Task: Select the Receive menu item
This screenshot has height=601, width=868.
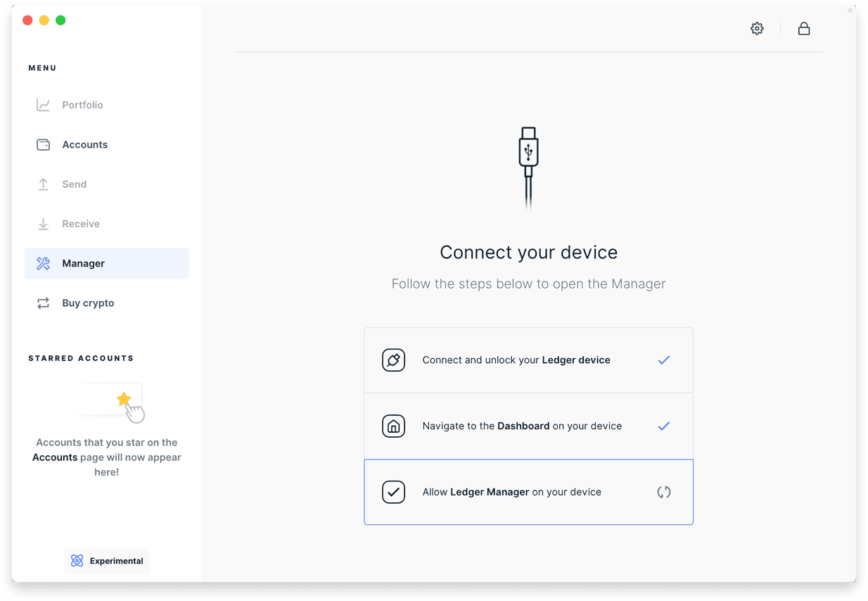Action: [x=107, y=224]
